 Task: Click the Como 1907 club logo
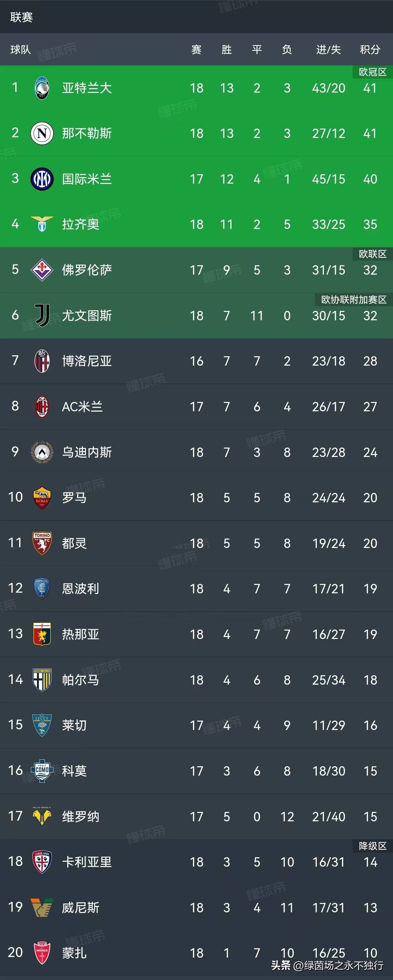[x=42, y=771]
